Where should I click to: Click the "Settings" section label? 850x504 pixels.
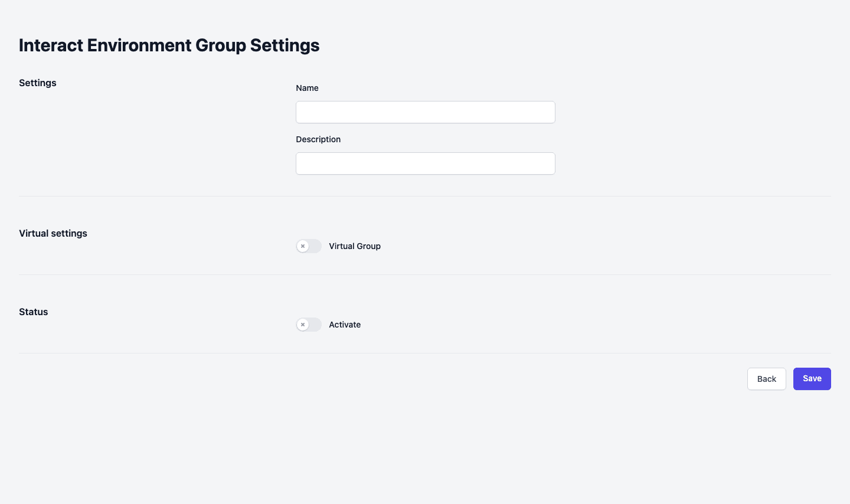click(x=38, y=83)
